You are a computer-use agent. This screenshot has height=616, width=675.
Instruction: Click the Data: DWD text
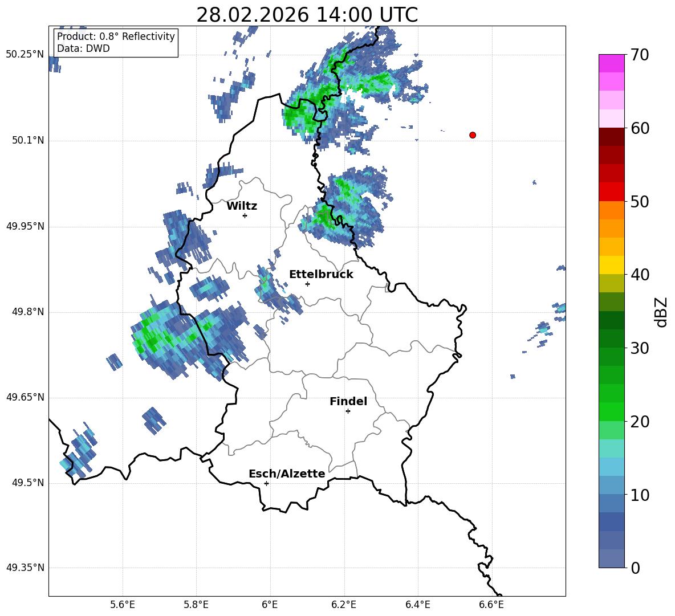83,48
